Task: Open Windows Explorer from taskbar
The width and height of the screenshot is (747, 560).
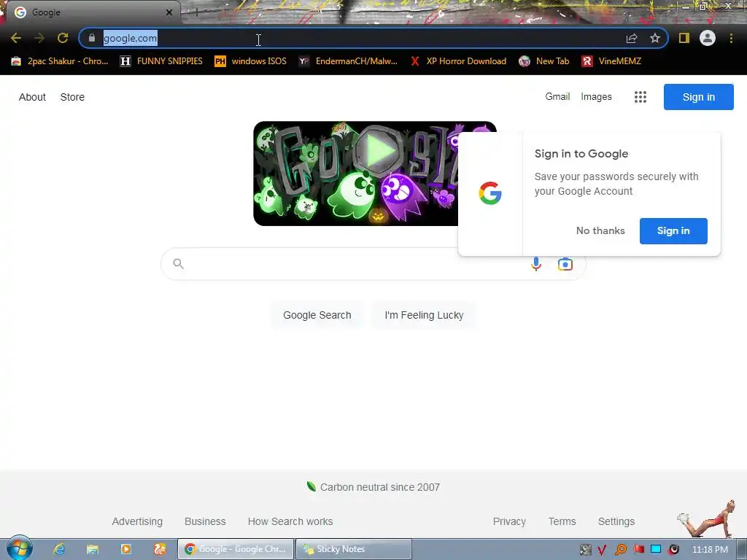Action: tap(93, 549)
